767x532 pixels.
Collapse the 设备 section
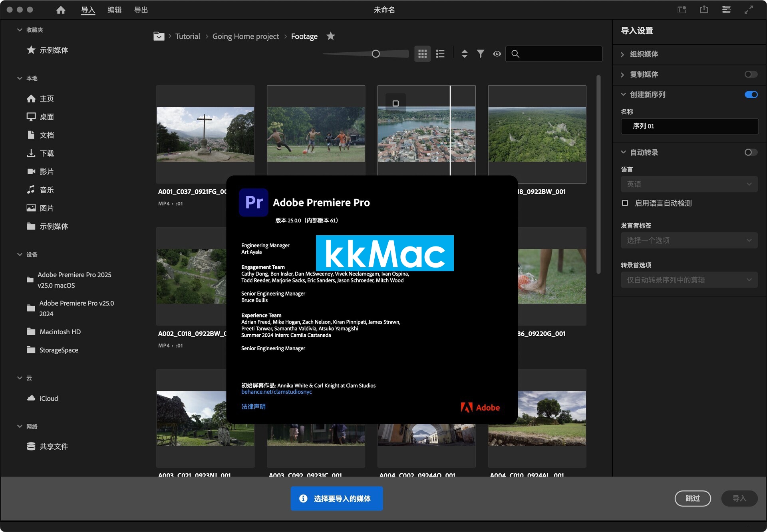[x=20, y=254]
